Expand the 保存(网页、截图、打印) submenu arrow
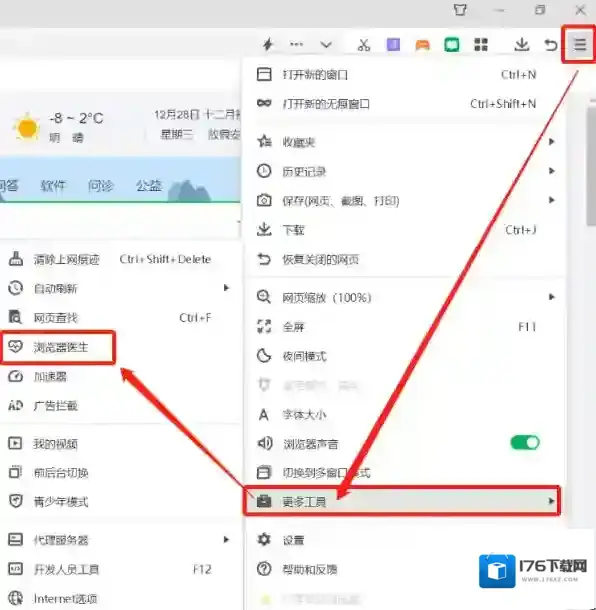This screenshot has width=596, height=610. (x=551, y=200)
